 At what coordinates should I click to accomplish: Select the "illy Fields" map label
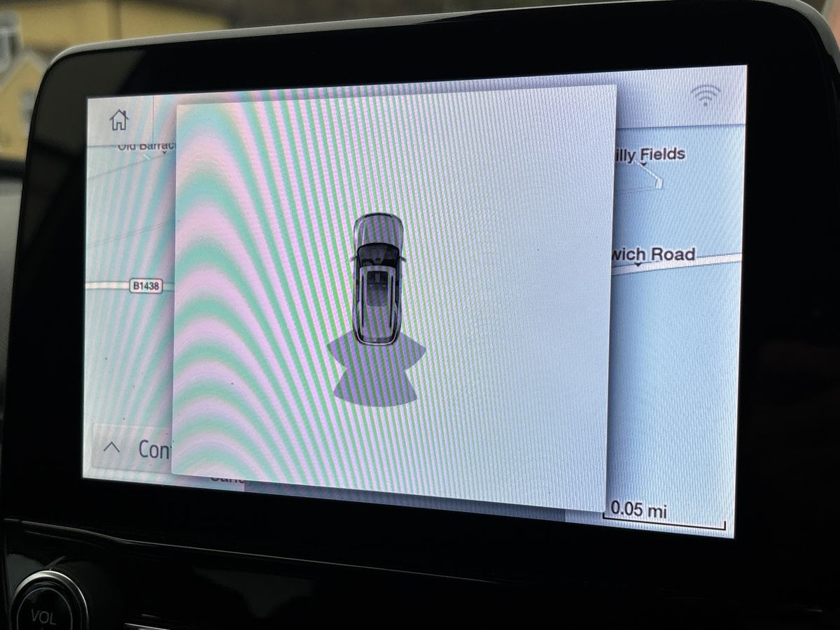tap(648, 155)
